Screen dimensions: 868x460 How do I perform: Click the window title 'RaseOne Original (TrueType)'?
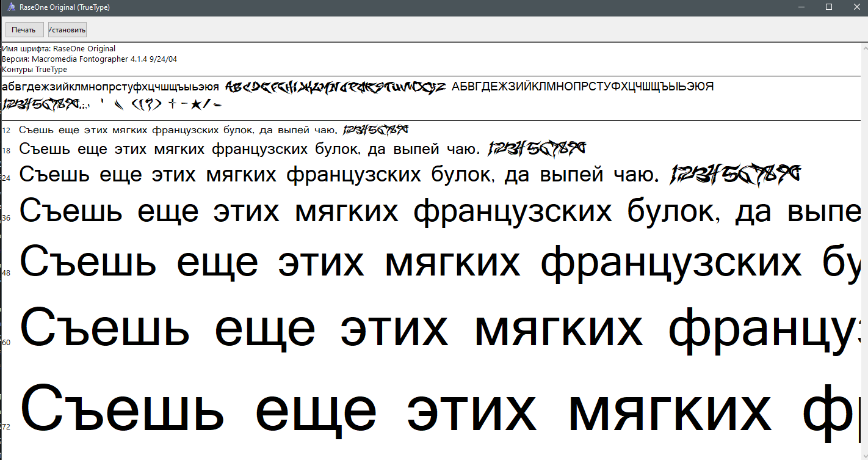[x=65, y=7]
